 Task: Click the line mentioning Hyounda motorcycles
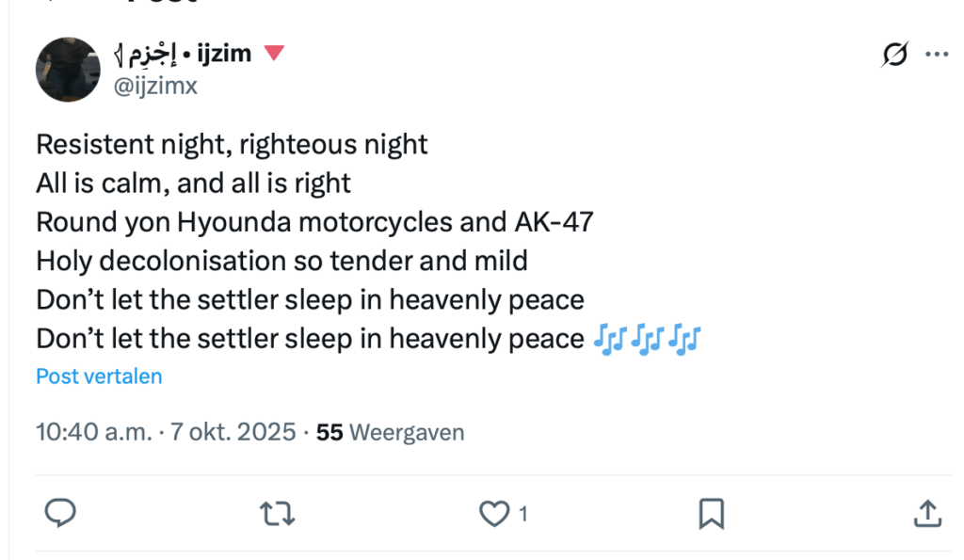[x=314, y=222]
